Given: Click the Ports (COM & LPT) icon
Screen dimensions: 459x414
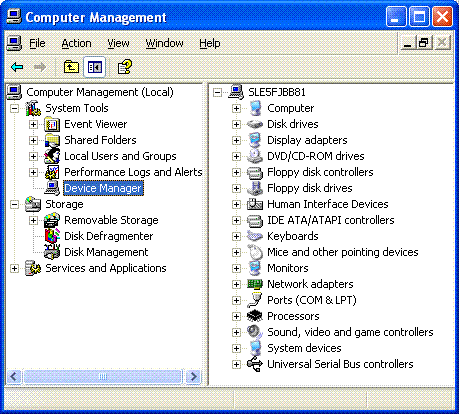Looking at the screenshot, I should click(255, 300).
